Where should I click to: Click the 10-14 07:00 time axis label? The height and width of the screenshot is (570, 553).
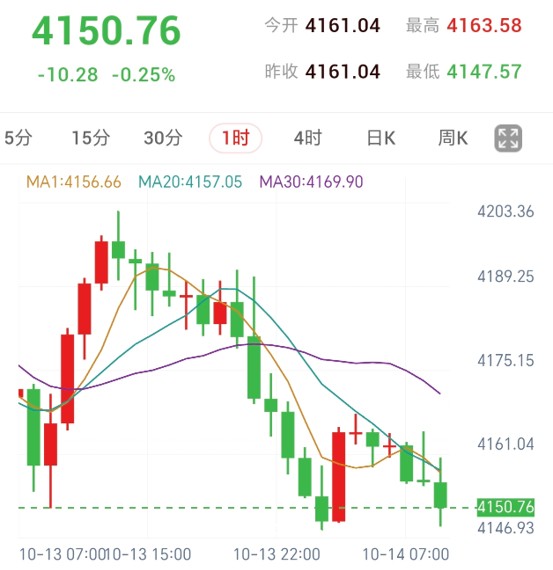point(406,554)
